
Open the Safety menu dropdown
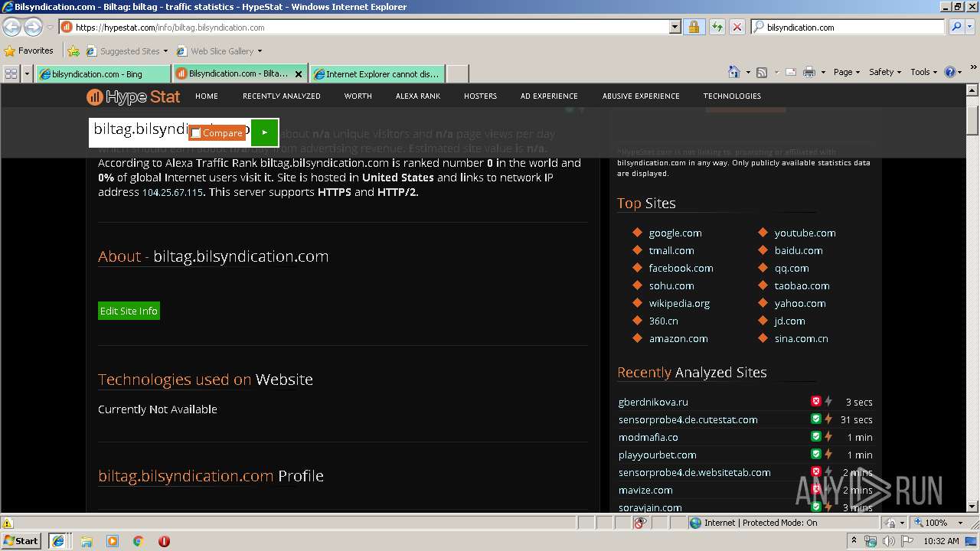885,72
